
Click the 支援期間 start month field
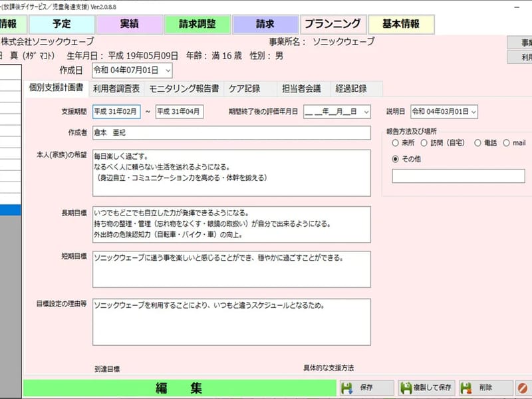pyautogui.click(x=116, y=112)
